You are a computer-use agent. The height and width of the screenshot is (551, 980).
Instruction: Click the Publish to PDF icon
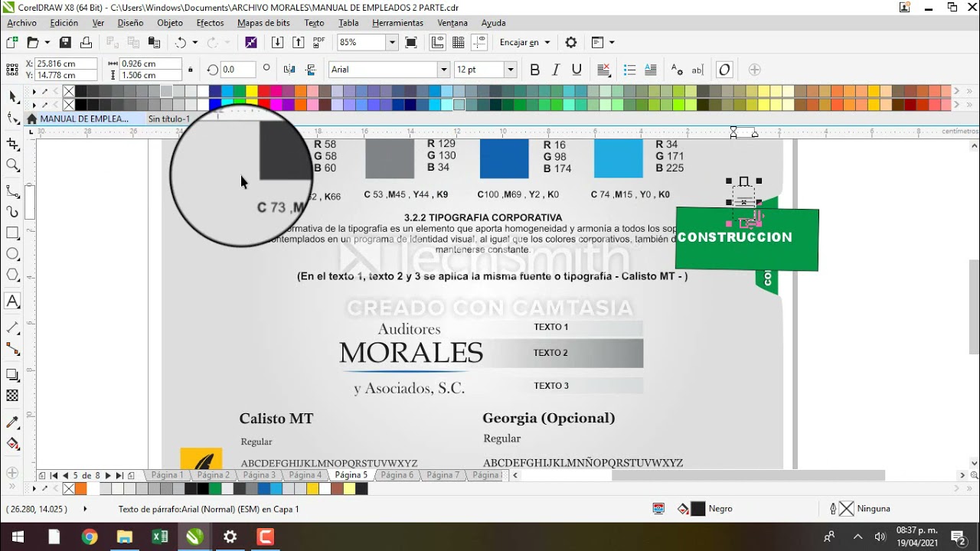(x=318, y=42)
